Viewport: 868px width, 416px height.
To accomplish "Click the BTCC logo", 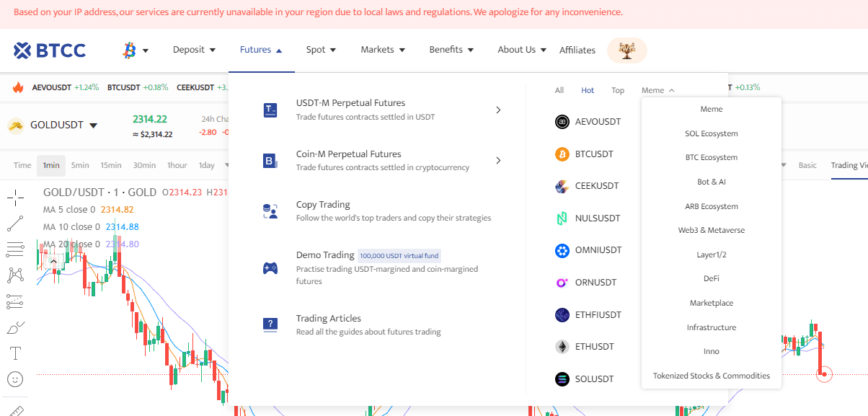I will pos(50,50).
